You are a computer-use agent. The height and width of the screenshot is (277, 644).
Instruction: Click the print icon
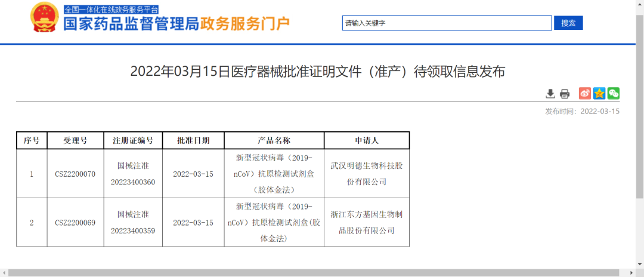pos(565,94)
